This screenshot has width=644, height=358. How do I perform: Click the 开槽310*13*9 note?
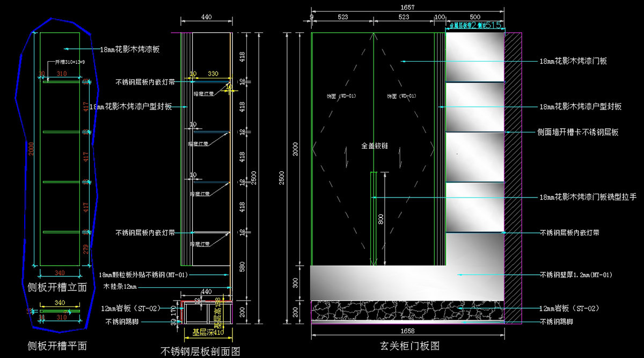(x=70, y=62)
